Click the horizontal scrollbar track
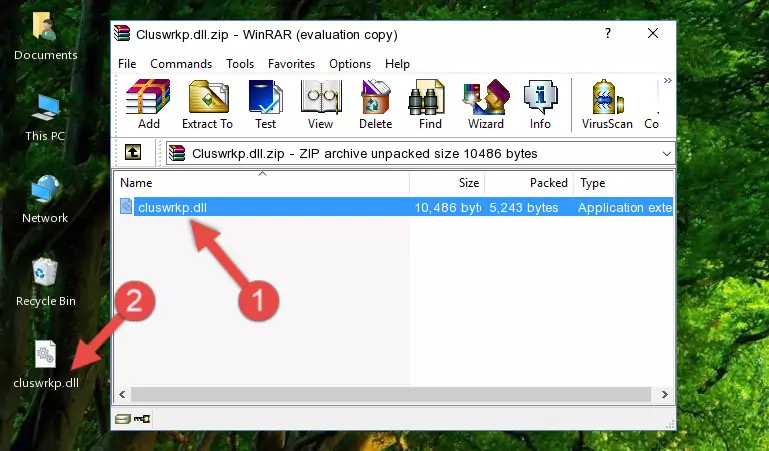Viewport: 769px width, 451px height. click(391, 395)
